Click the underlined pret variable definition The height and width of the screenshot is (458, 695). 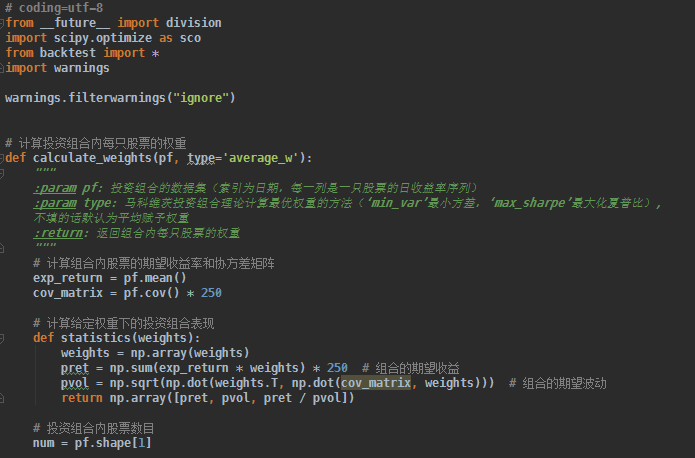click(74, 368)
